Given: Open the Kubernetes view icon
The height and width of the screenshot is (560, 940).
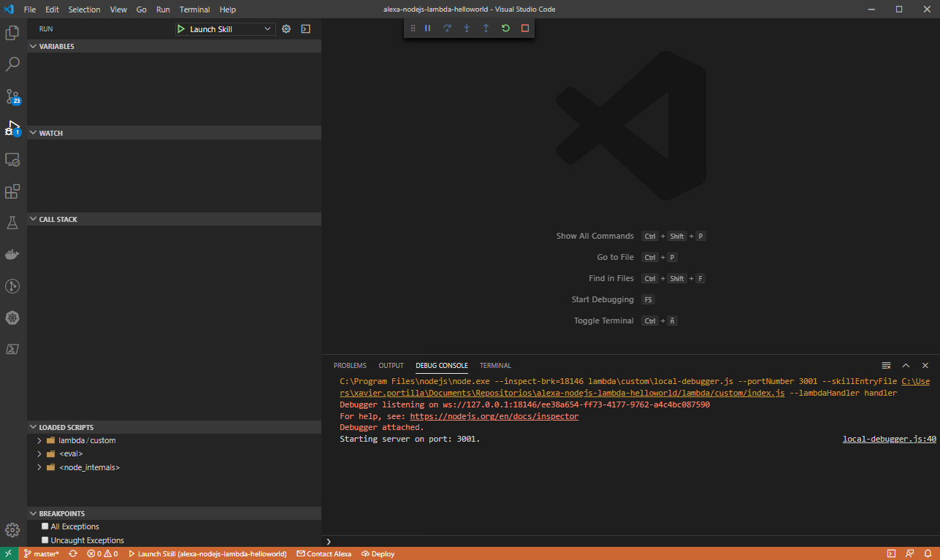Looking at the screenshot, I should click(x=12, y=318).
